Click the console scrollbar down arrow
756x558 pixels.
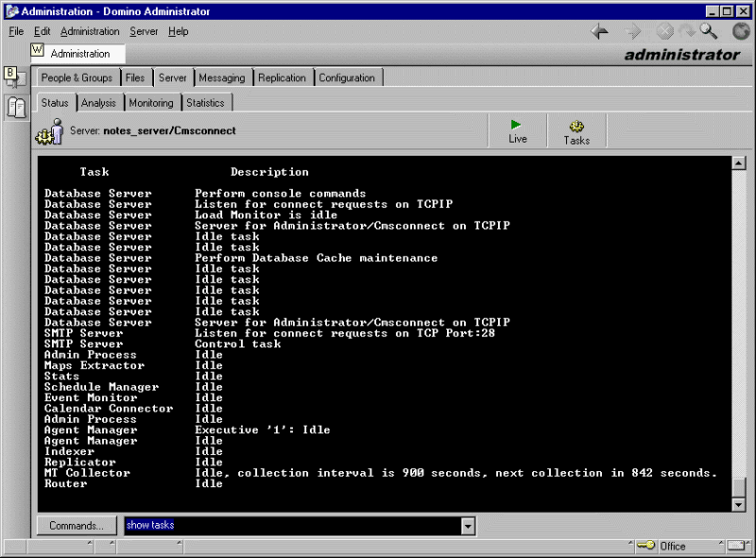739,504
